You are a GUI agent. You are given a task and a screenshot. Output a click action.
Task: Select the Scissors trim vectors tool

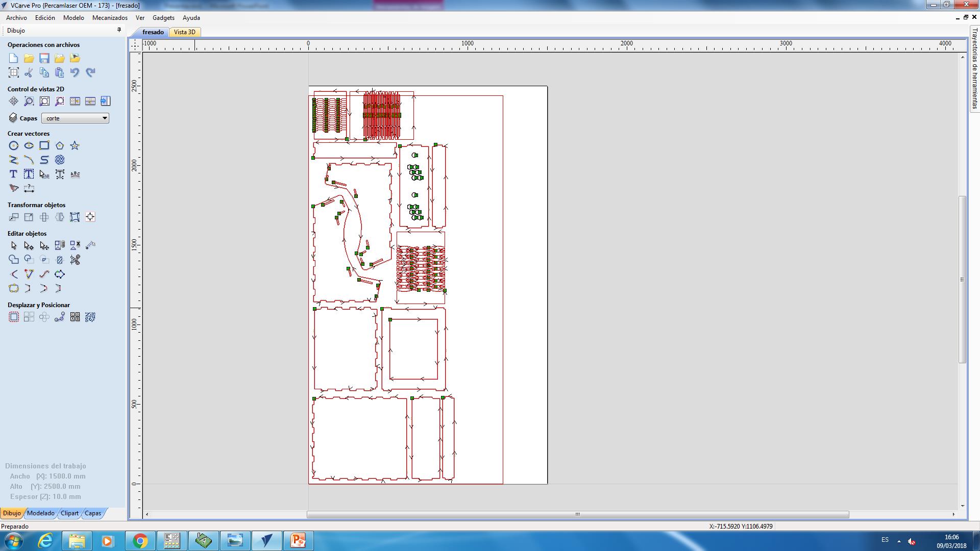click(75, 260)
